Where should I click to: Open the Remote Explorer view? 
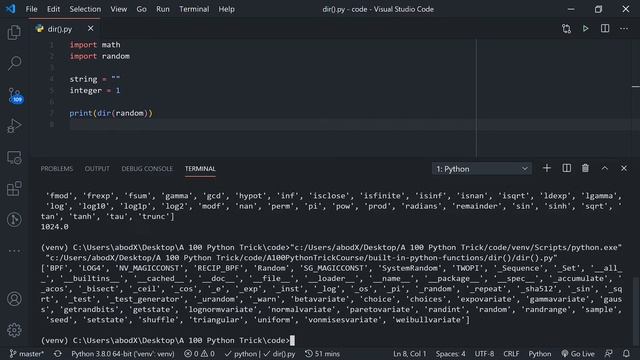point(14,158)
